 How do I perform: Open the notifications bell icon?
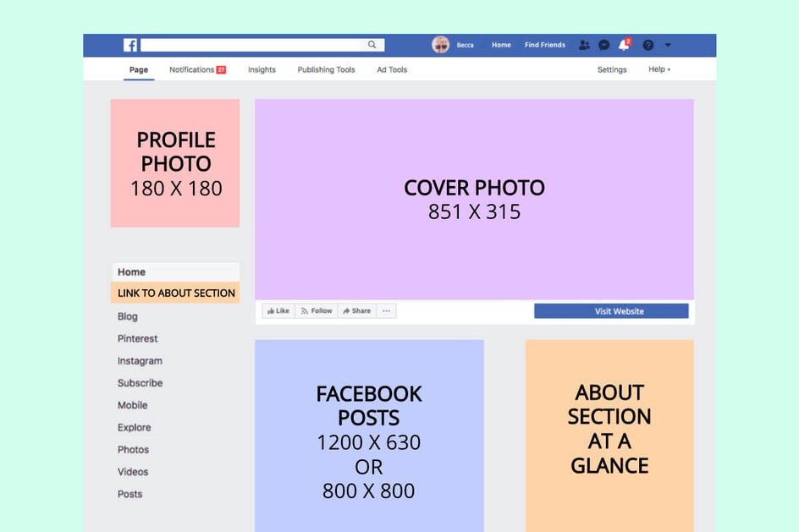click(x=623, y=45)
